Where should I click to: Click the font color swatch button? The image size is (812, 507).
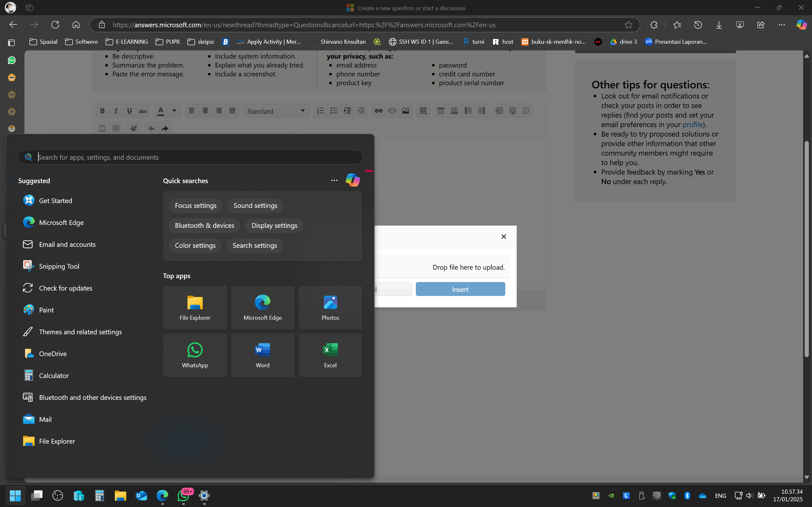tap(161, 111)
